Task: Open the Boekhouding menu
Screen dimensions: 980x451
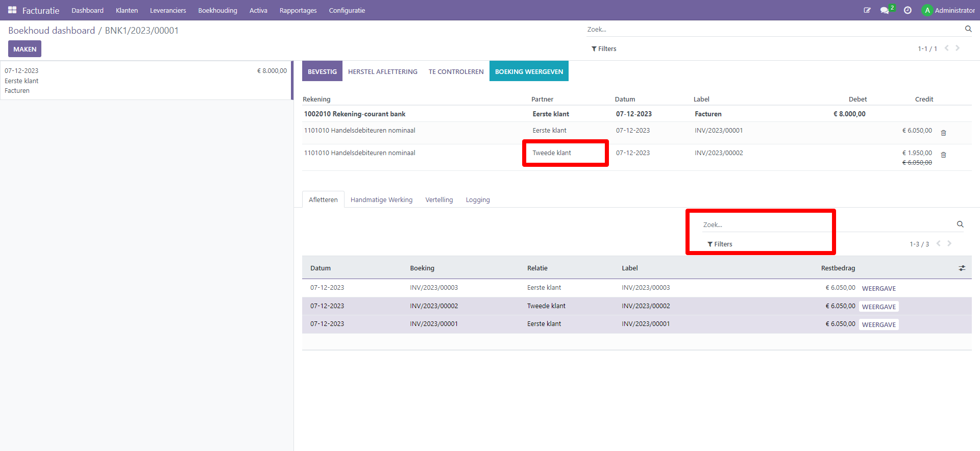Action: 217,10
